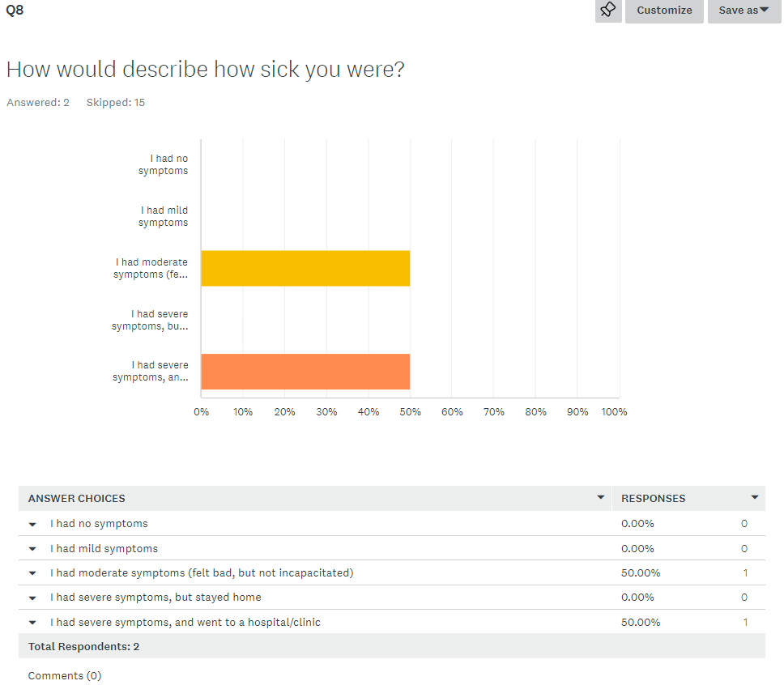
Task: Click the 'I had severe symptoms, an...' chart label
Action: pos(151,372)
